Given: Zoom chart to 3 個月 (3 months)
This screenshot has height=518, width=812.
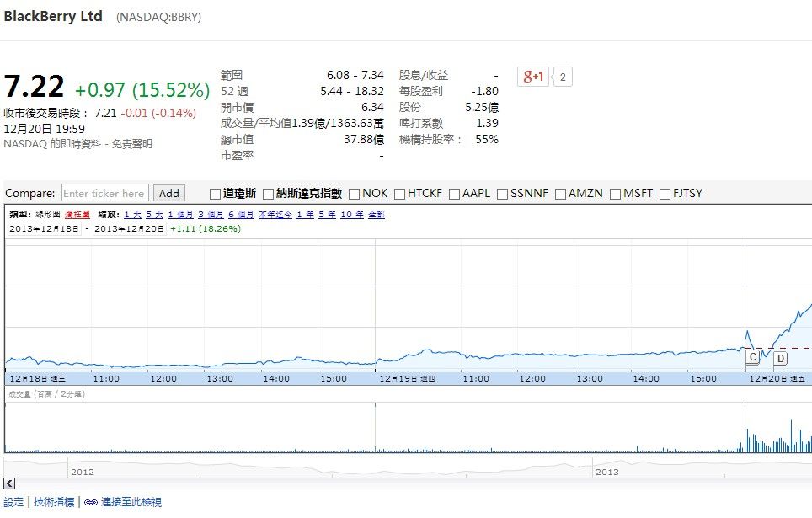Looking at the screenshot, I should pos(211,215).
